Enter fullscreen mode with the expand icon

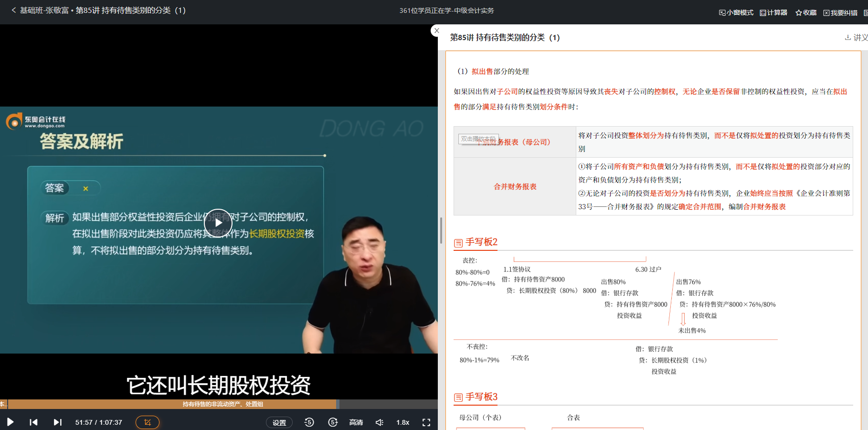(426, 422)
